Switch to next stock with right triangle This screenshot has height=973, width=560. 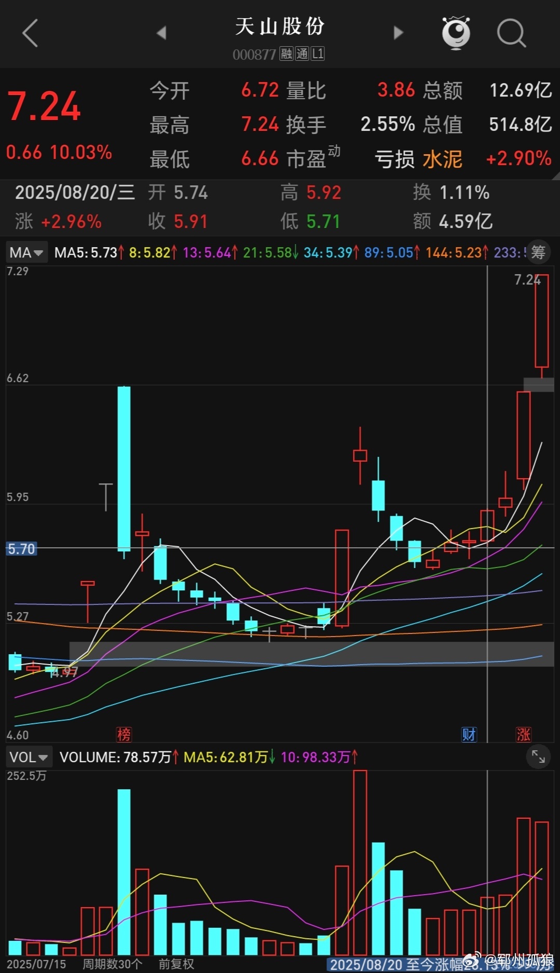click(x=398, y=33)
